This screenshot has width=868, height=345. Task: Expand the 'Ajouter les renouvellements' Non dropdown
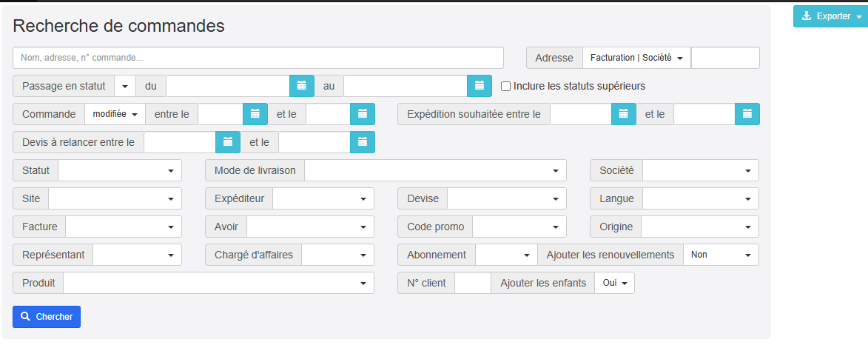pyautogui.click(x=721, y=255)
